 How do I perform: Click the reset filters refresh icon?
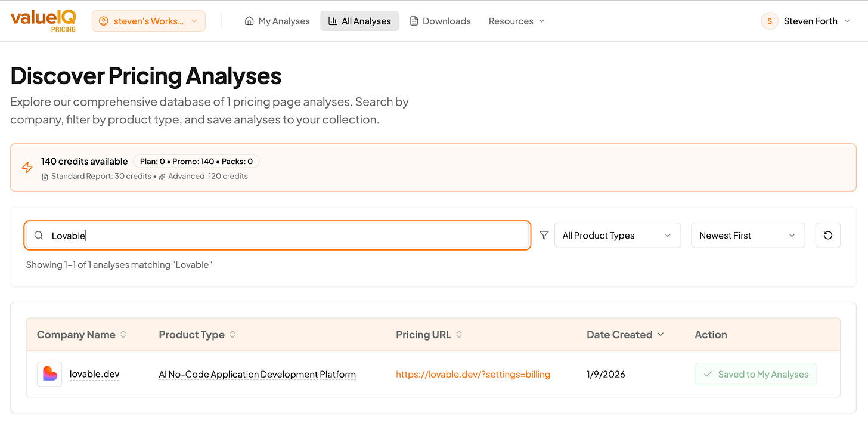pos(827,235)
